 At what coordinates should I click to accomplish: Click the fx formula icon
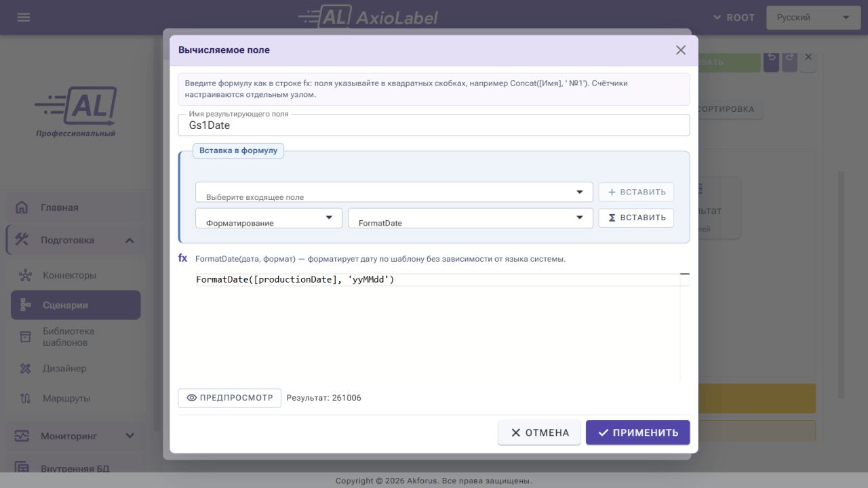pyautogui.click(x=183, y=258)
